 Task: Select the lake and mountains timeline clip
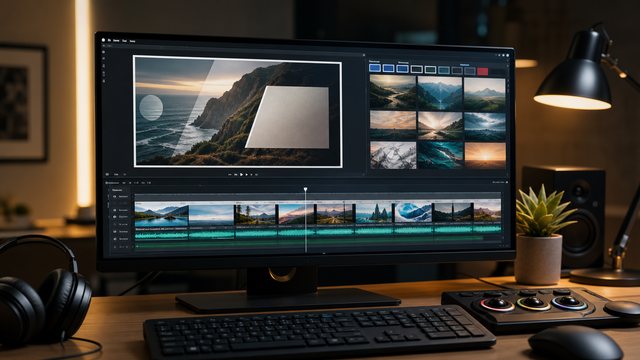pyautogui.click(x=162, y=215)
